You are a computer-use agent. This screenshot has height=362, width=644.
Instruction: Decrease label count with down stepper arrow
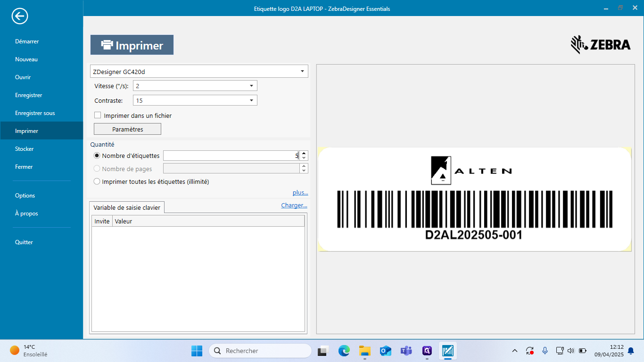tap(304, 158)
